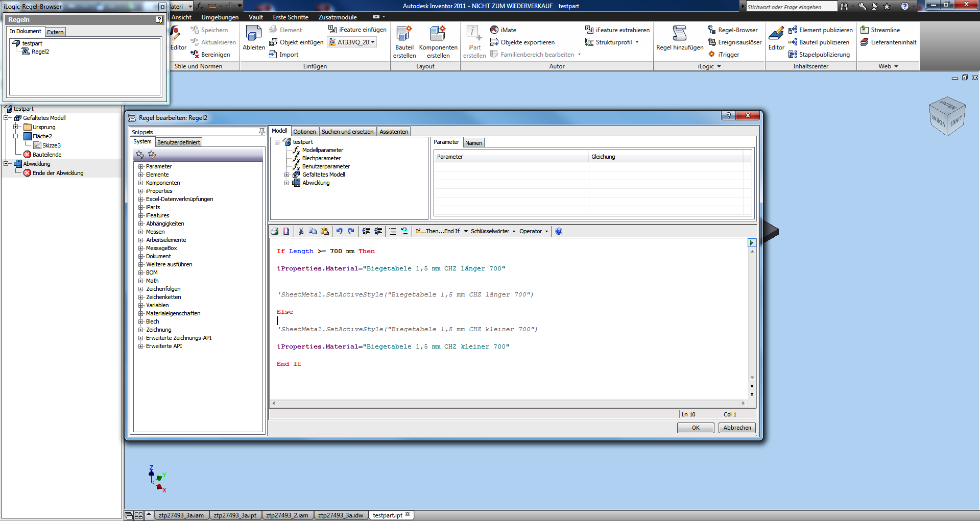The width and height of the screenshot is (980, 521).
Task: Click the Abbrechen button
Action: click(x=736, y=428)
